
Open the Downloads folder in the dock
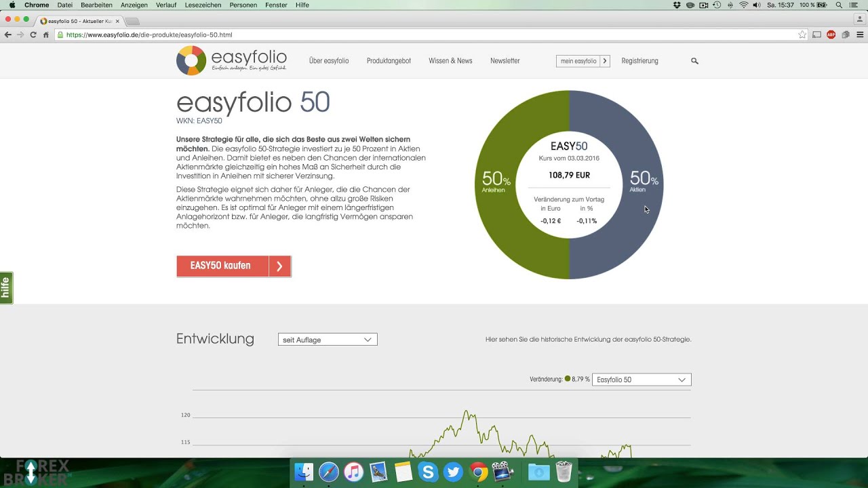click(539, 471)
